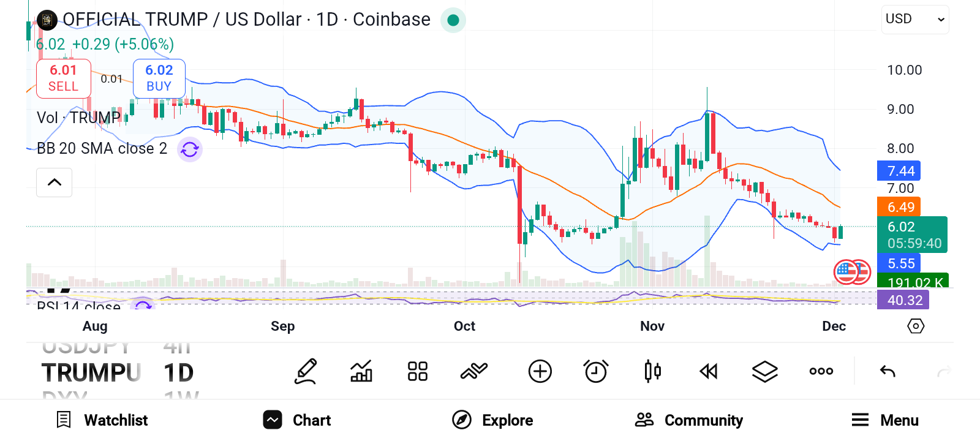The image size is (980, 441).
Task: Go to the Community tab
Action: [x=689, y=420]
